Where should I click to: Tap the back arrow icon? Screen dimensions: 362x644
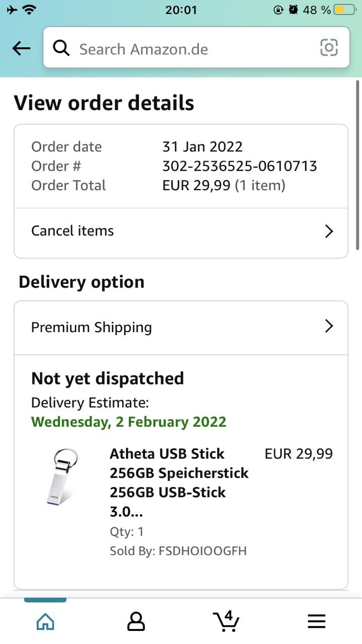tap(22, 48)
